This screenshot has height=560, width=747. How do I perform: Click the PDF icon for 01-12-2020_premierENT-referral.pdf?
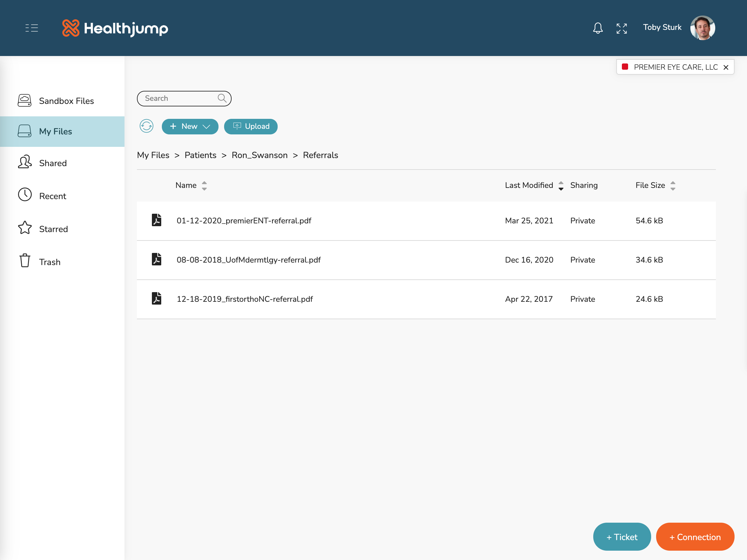[x=157, y=220]
